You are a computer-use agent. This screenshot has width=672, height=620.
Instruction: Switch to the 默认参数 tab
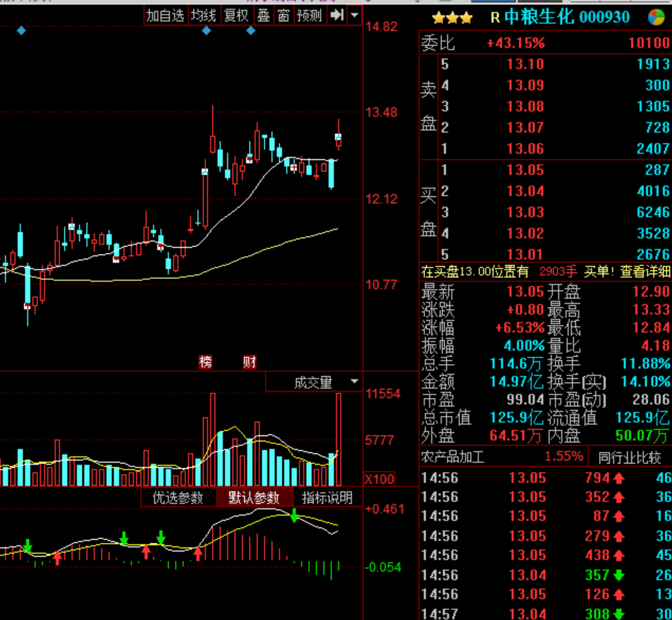click(254, 497)
